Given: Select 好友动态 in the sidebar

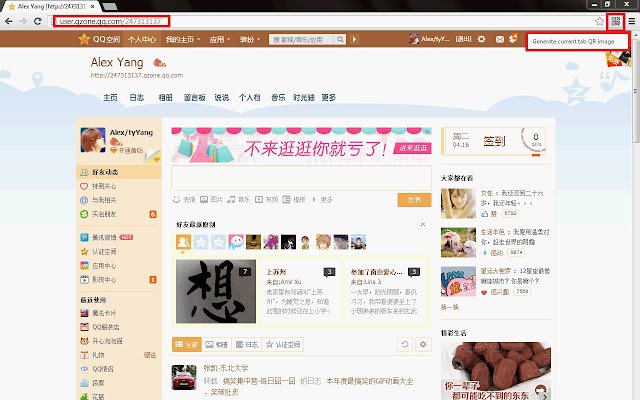Looking at the screenshot, I should [118, 172].
